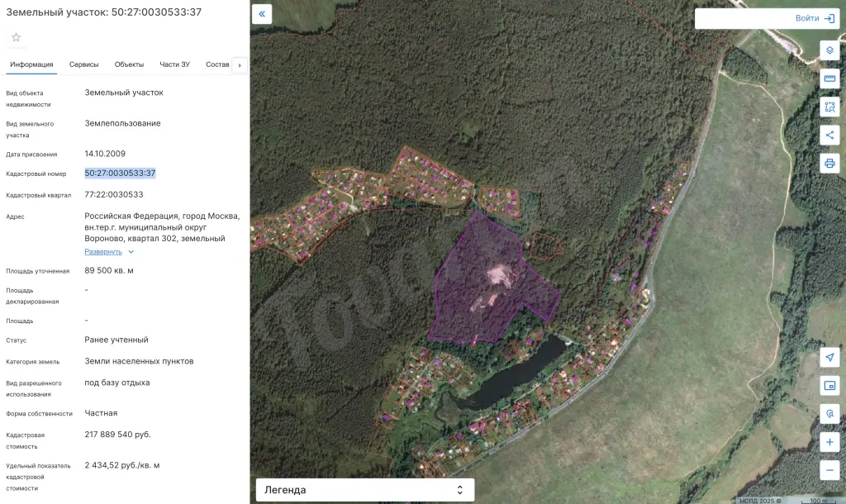Zoom in with the plus button

click(x=829, y=442)
